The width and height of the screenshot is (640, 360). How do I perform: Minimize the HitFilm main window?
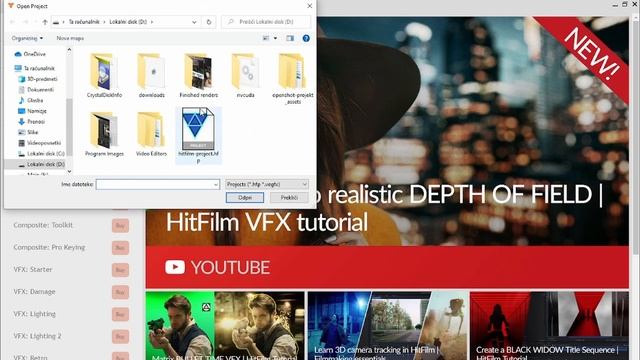(x=615, y=4)
